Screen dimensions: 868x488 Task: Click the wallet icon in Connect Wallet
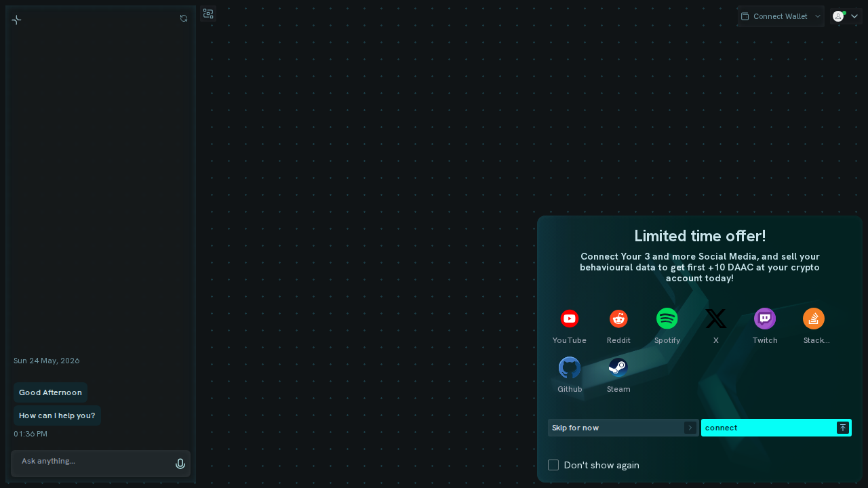745,16
